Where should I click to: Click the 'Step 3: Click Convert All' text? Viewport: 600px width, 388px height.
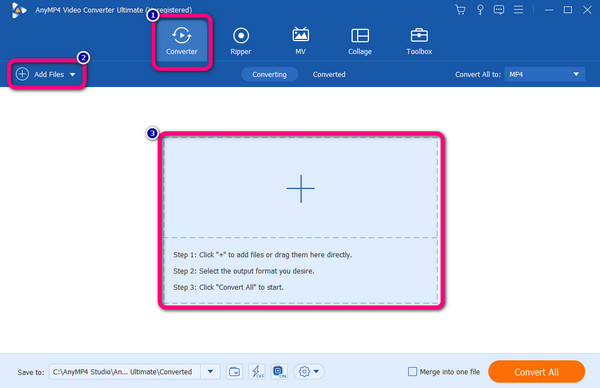click(228, 287)
